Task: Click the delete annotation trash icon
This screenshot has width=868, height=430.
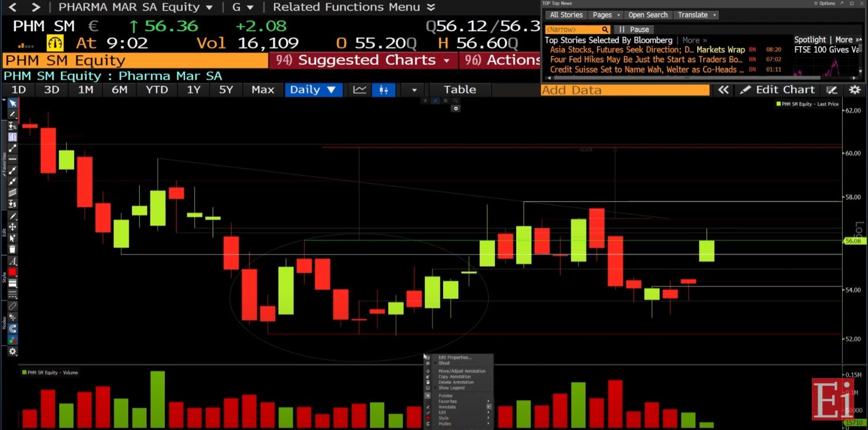Action: pos(12,249)
